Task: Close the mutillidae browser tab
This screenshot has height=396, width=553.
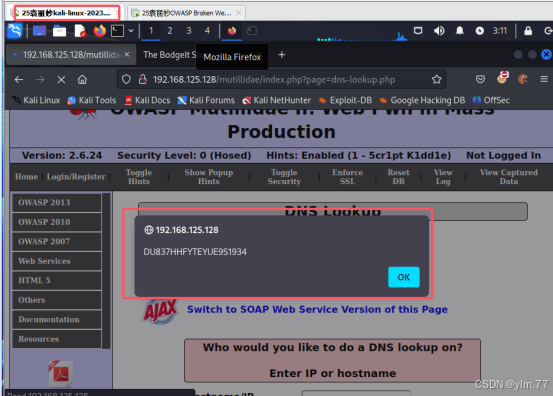Action: click(x=127, y=55)
